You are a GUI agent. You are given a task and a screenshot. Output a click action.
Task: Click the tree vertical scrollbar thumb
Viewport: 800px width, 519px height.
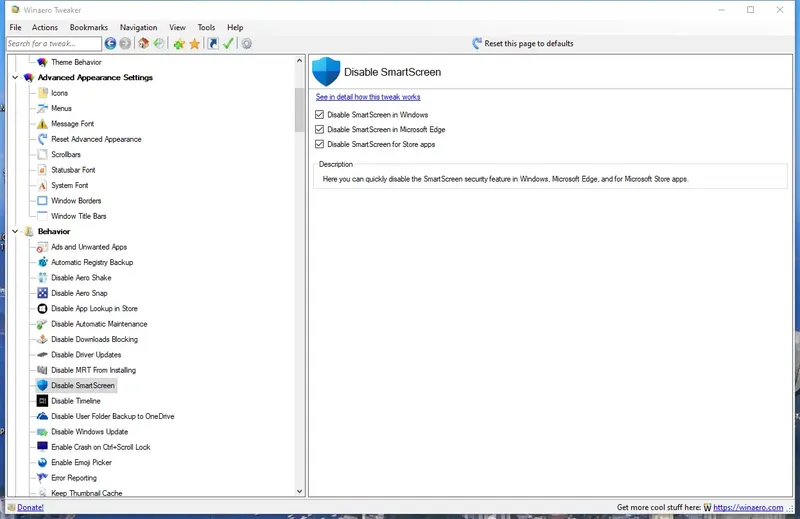[299, 109]
